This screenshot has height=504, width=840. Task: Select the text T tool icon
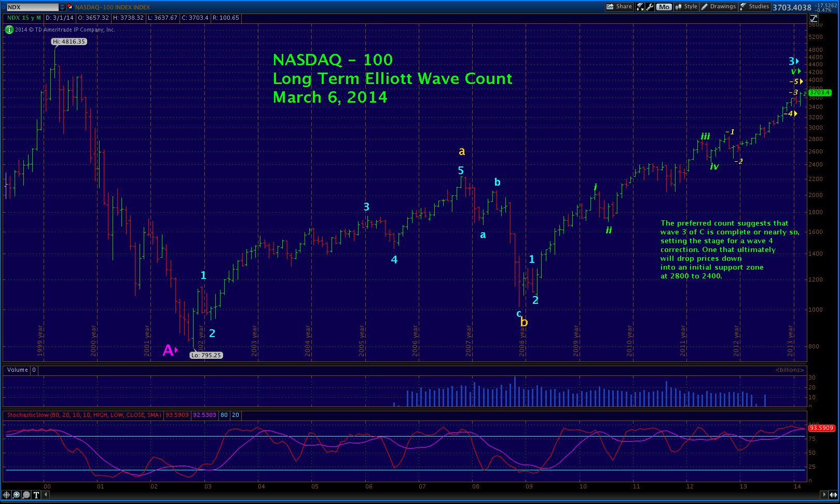[36, 495]
